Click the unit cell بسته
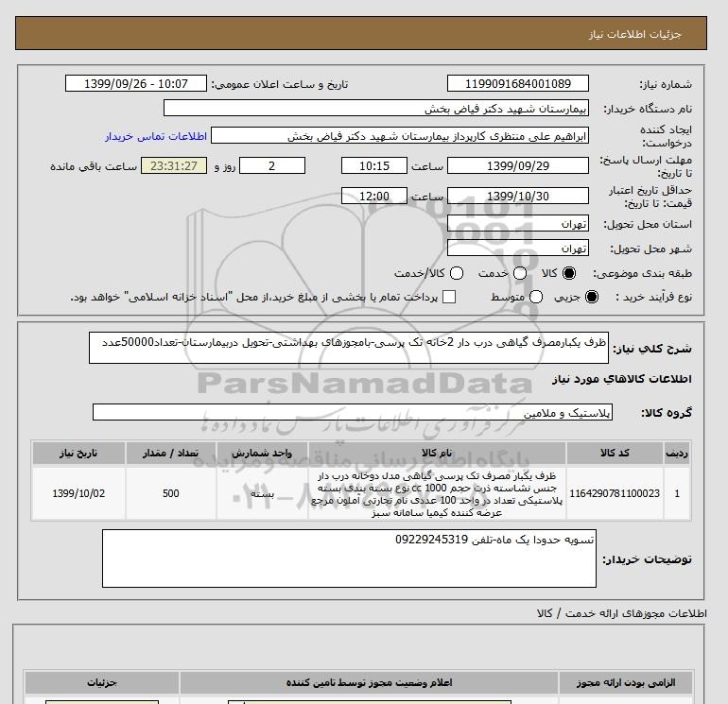 262,493
